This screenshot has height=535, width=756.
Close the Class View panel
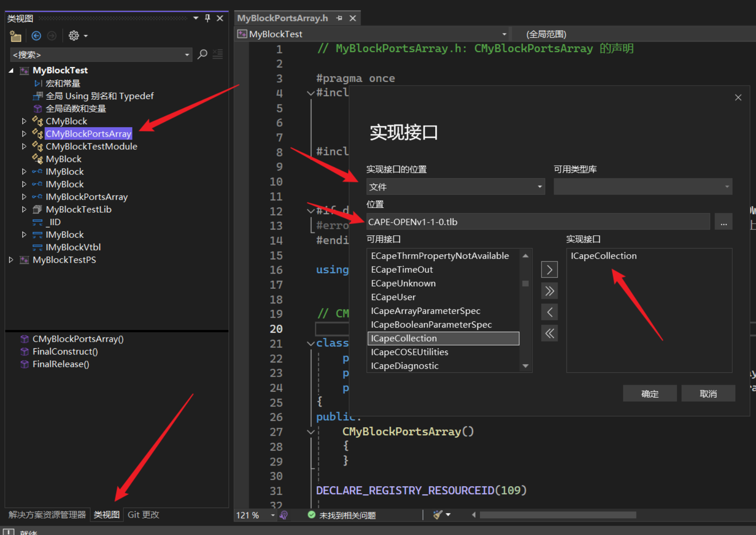pyautogui.click(x=220, y=18)
